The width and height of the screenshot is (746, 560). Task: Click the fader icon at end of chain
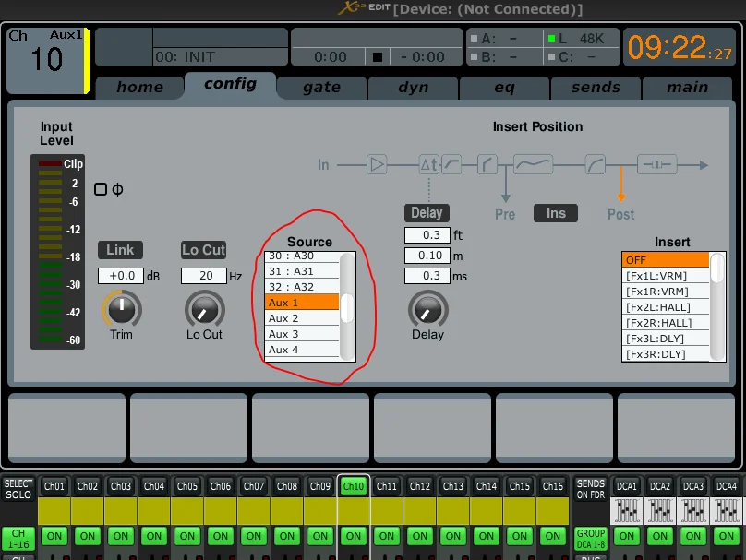657,165
